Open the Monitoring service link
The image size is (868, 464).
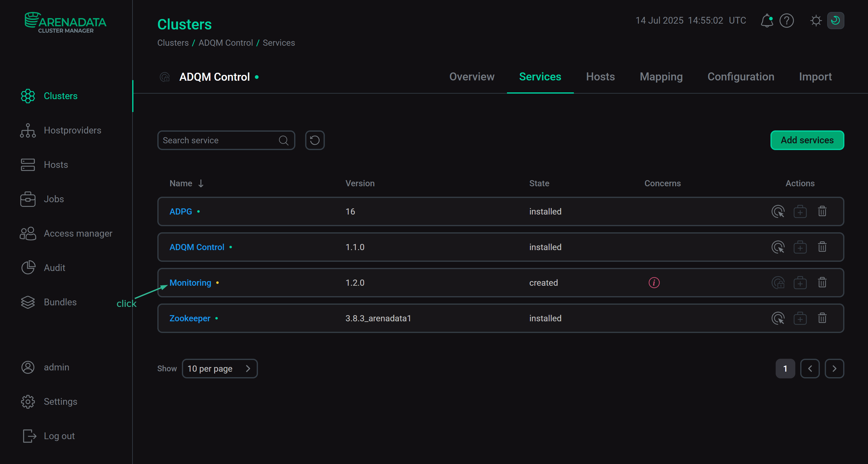[190, 283]
